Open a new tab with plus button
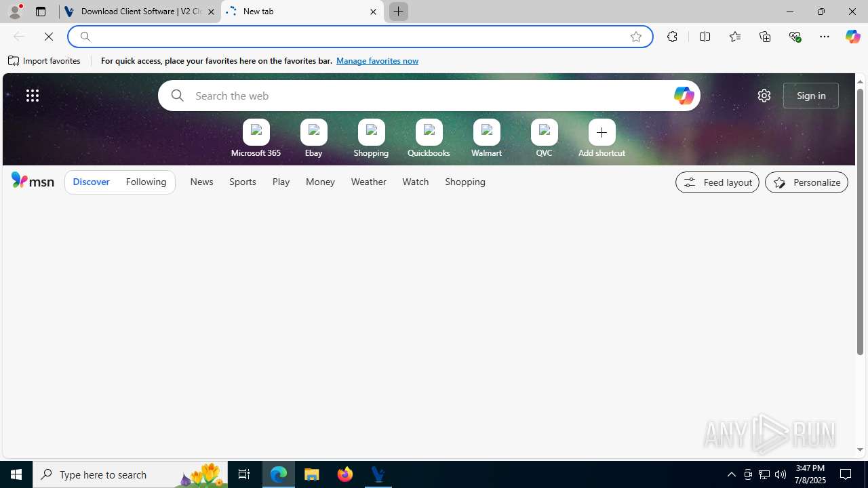The image size is (868, 488). (398, 12)
